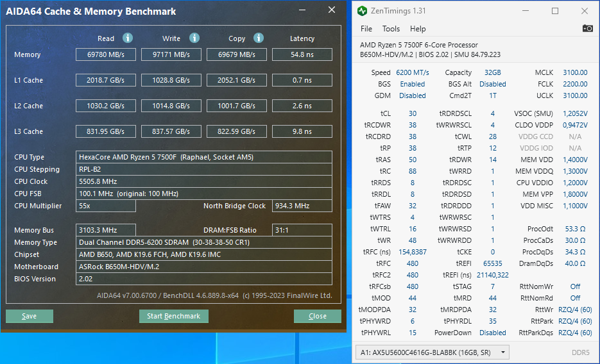Minimize the AIDA64 benchmark window
600x364 pixels.
tap(302, 10)
